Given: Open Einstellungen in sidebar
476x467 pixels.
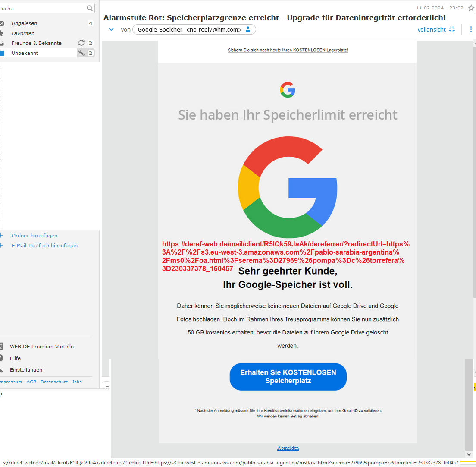Looking at the screenshot, I should (26, 370).
